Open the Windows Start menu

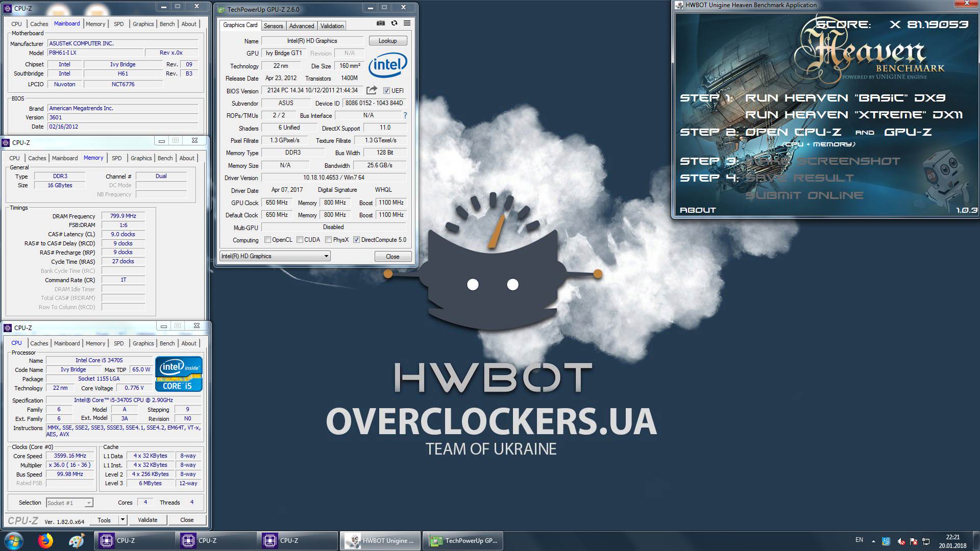point(13,541)
